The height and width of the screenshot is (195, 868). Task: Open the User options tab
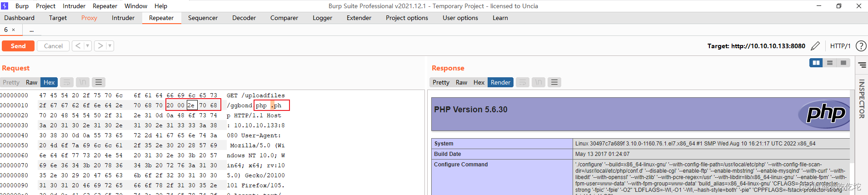(460, 18)
